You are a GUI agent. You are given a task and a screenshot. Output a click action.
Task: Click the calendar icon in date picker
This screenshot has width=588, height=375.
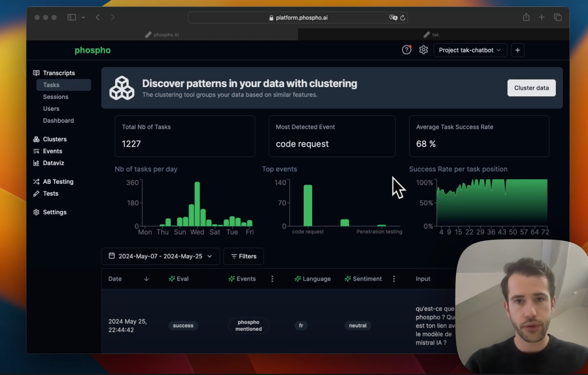point(112,256)
